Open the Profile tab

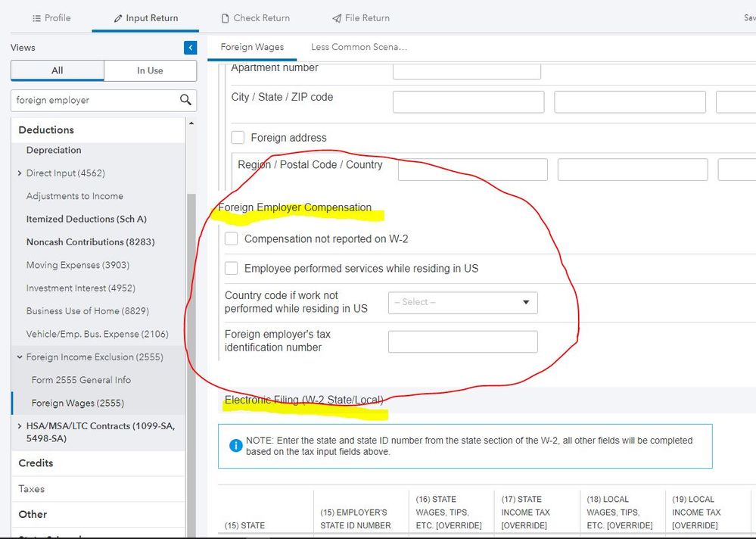(51, 17)
